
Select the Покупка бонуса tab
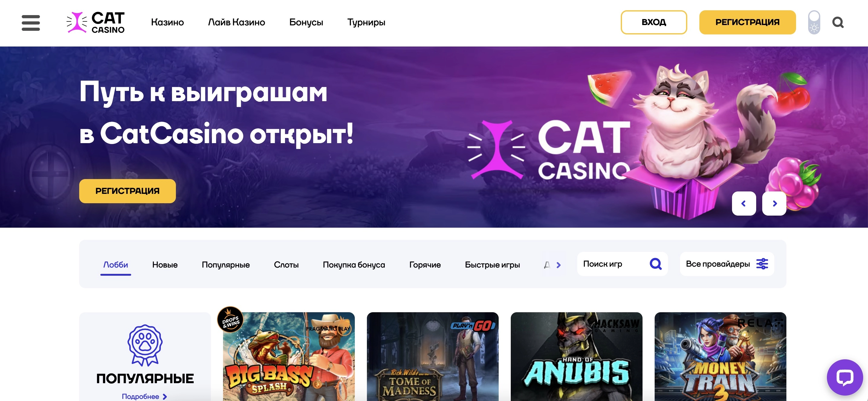coord(354,265)
